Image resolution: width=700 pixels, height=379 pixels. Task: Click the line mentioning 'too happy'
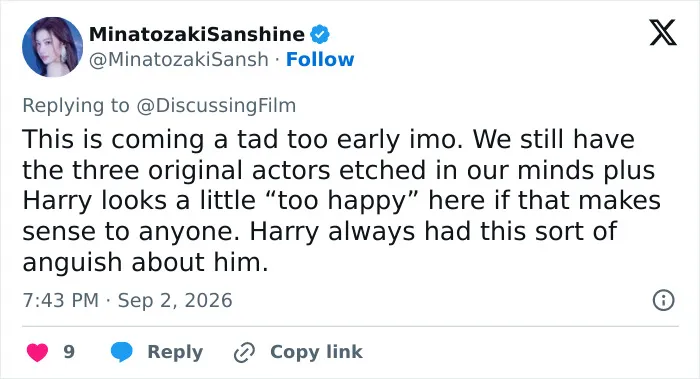tap(342, 200)
